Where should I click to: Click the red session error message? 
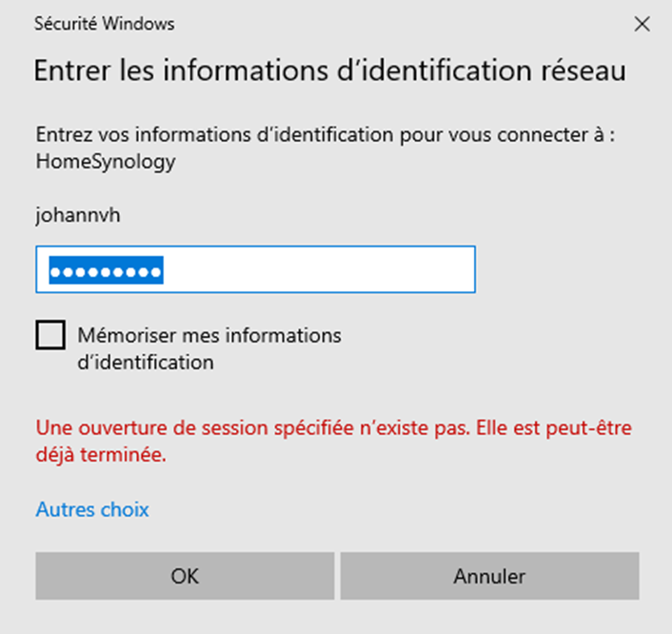tap(333, 428)
